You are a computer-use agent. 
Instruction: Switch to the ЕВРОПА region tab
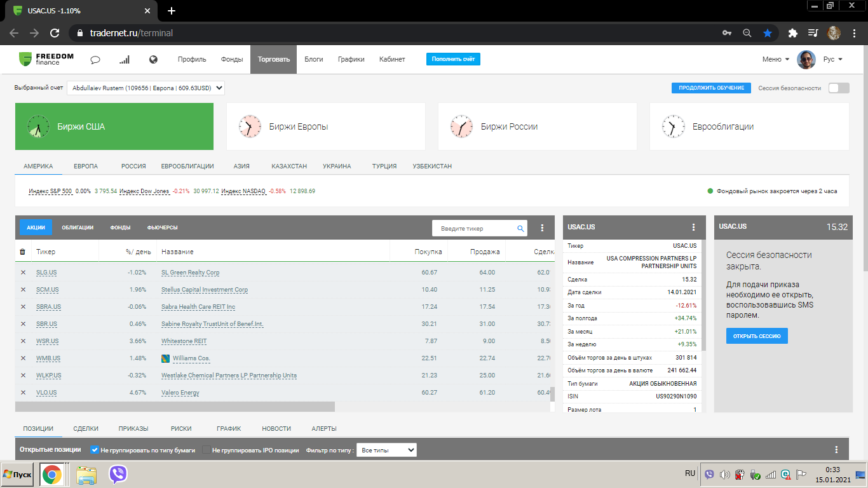(x=86, y=166)
